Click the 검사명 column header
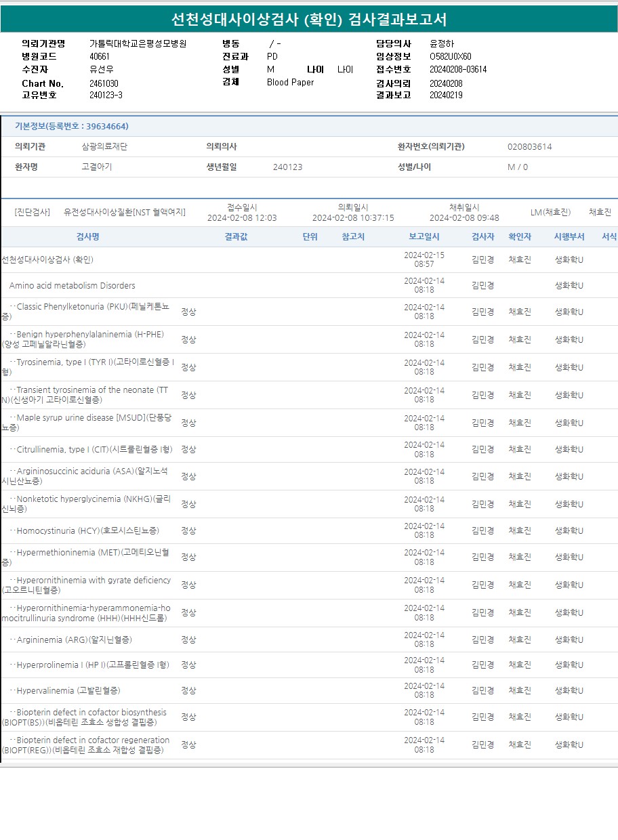Image resolution: width=618 pixels, height=840 pixels. (x=87, y=236)
